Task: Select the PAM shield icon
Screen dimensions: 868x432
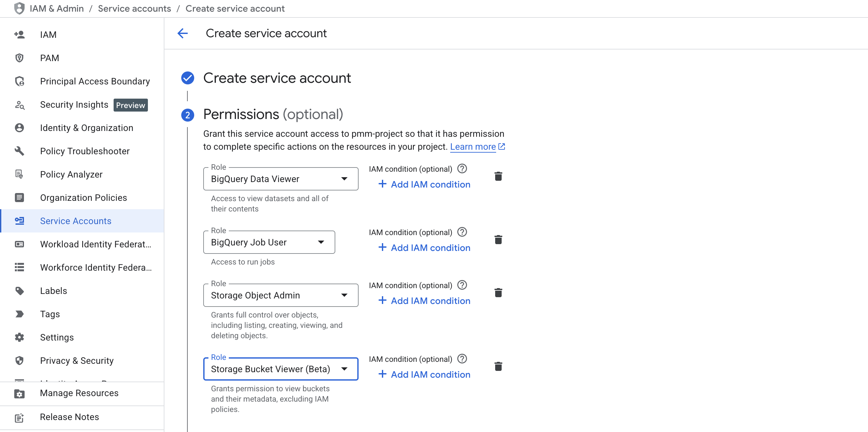Action: (19, 58)
